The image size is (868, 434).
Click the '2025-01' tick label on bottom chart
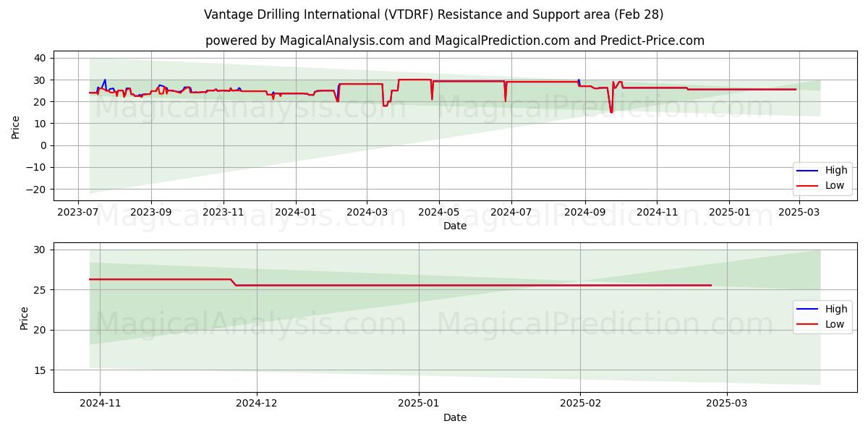pos(419,404)
